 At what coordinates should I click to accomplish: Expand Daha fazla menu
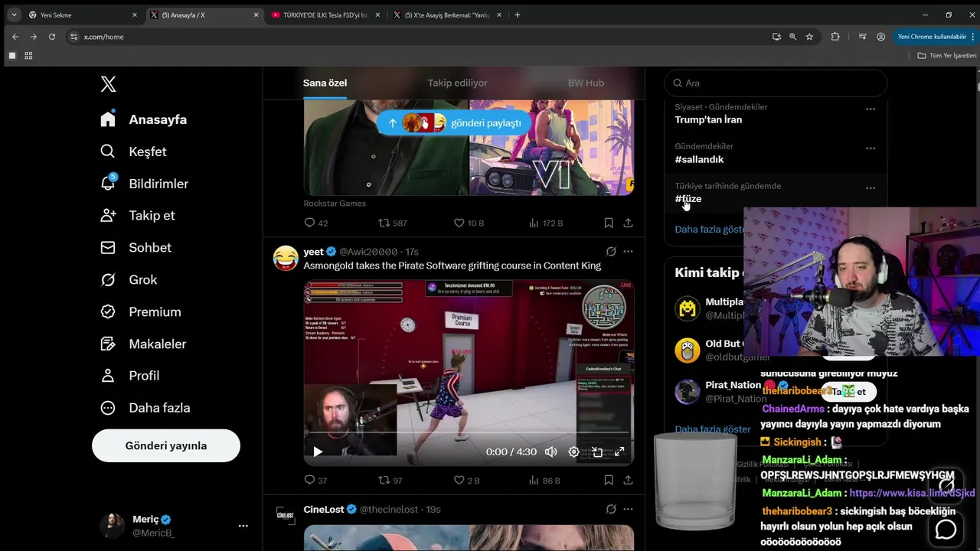[145, 407]
